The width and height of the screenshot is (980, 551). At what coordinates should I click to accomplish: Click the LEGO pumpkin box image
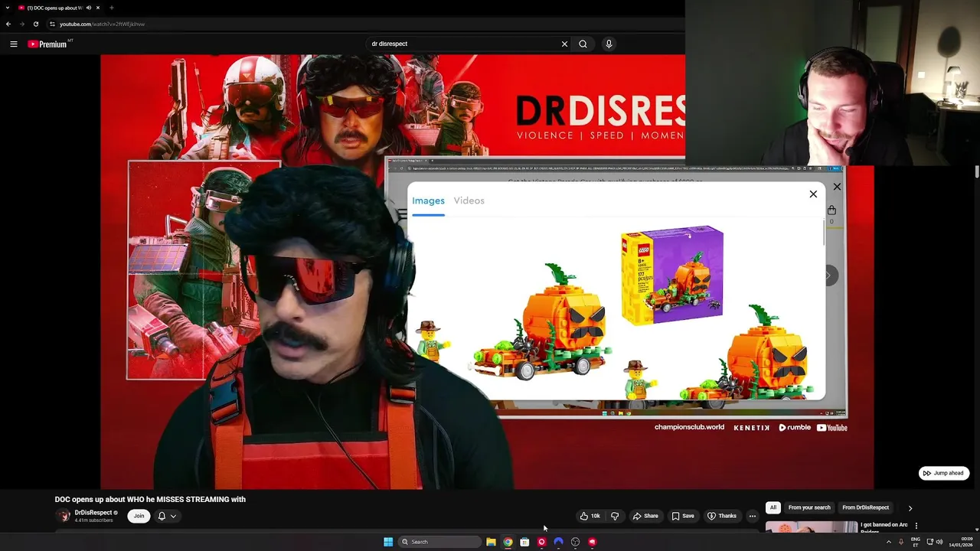tap(672, 275)
